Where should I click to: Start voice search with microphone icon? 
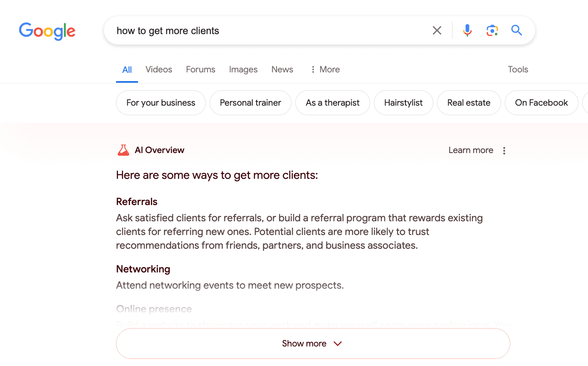[x=467, y=30]
